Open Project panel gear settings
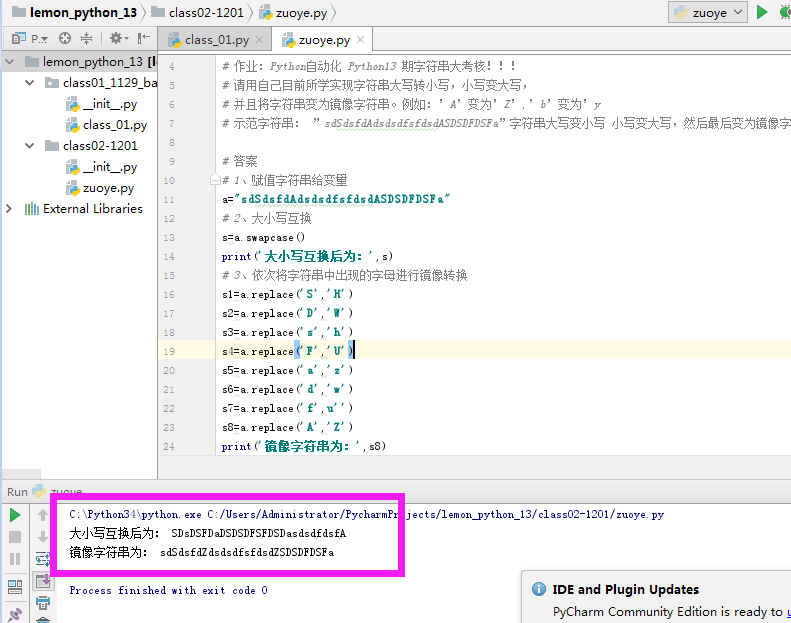 click(x=116, y=38)
